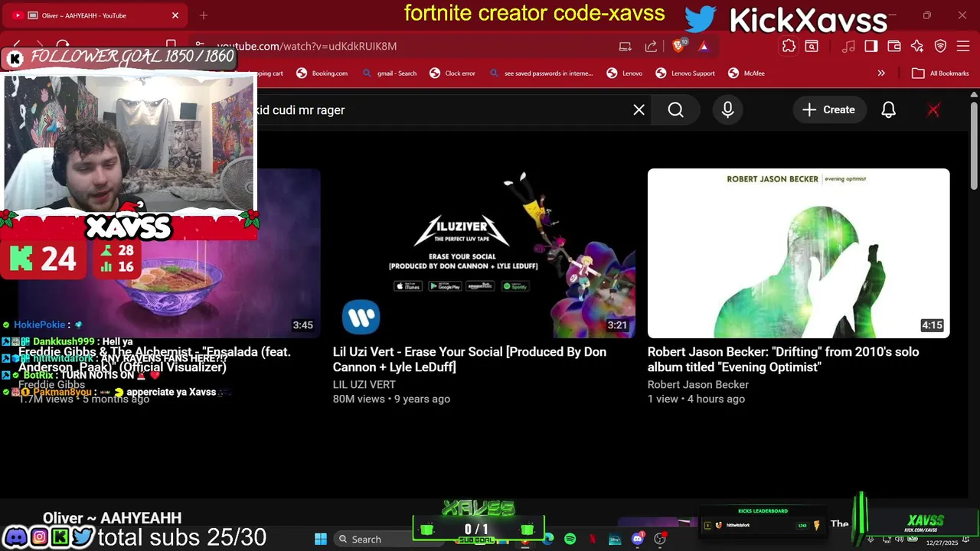Click the 4:15 duration badge
Screen dimensions: 980x551
click(x=932, y=325)
